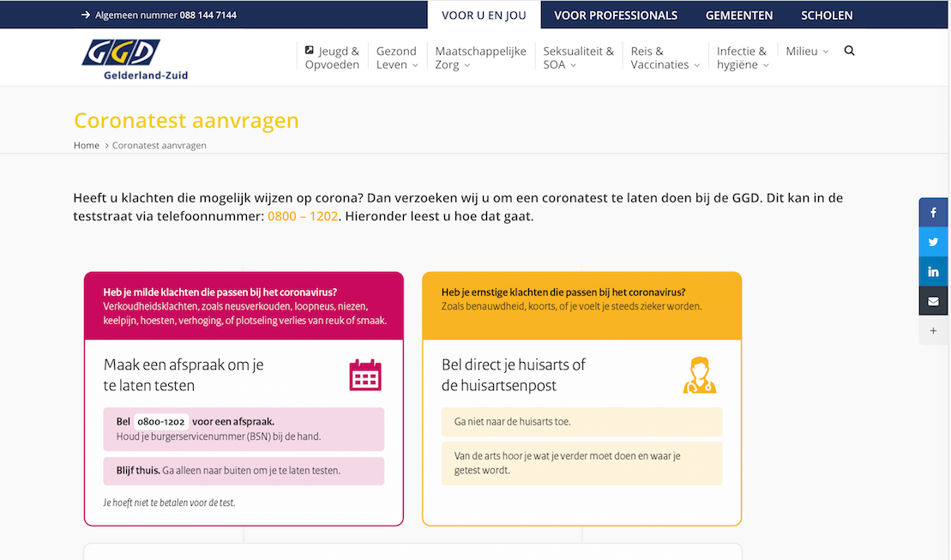This screenshot has width=951, height=560.
Task: Click the GGD Gelderland-Zuid logo
Action: coord(135,59)
